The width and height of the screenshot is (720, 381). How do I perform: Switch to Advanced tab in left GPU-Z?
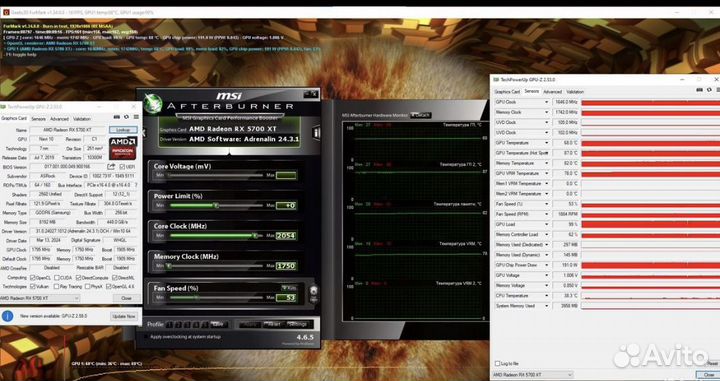pyautogui.click(x=59, y=119)
